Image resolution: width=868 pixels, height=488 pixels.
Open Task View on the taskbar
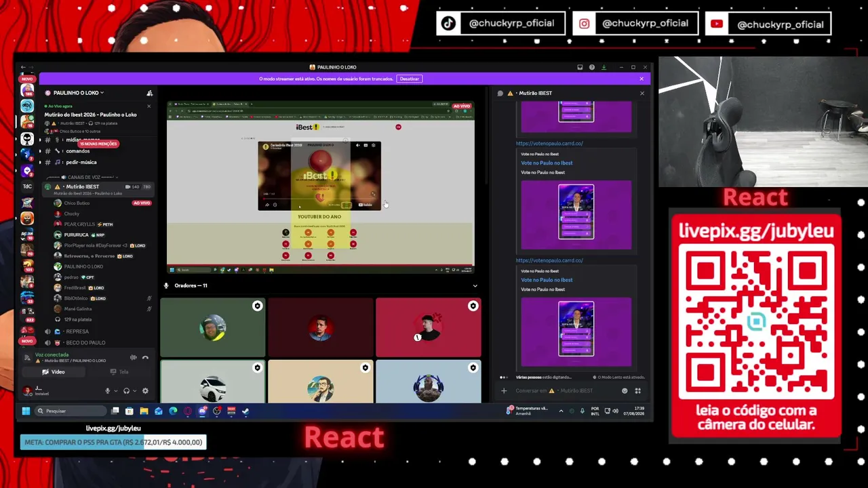(x=115, y=411)
